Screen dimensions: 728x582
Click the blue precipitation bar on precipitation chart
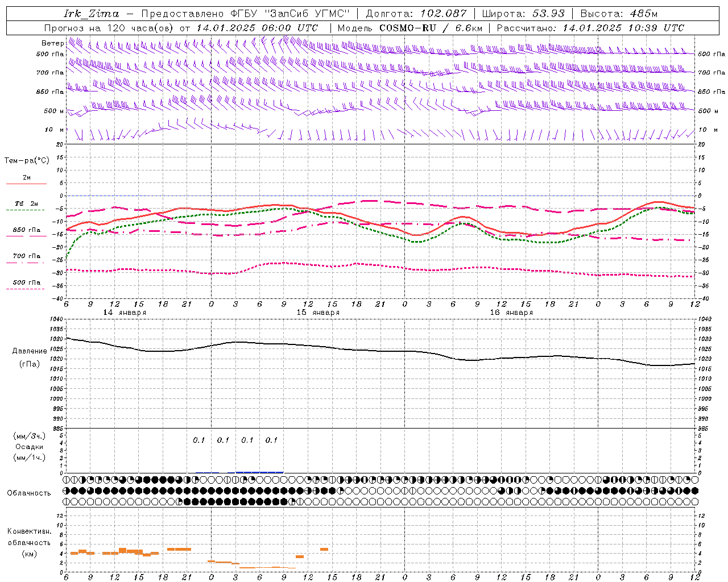259,472
